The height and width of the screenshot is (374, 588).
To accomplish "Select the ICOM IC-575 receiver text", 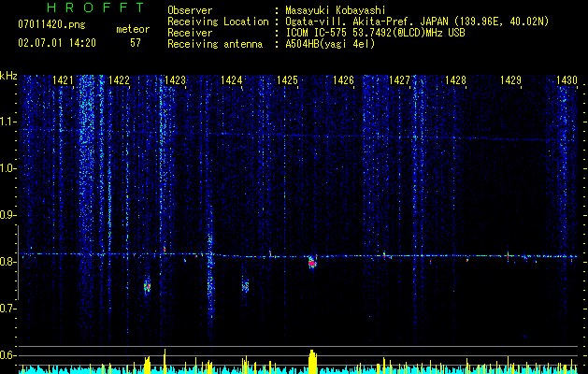I will [x=375, y=33].
